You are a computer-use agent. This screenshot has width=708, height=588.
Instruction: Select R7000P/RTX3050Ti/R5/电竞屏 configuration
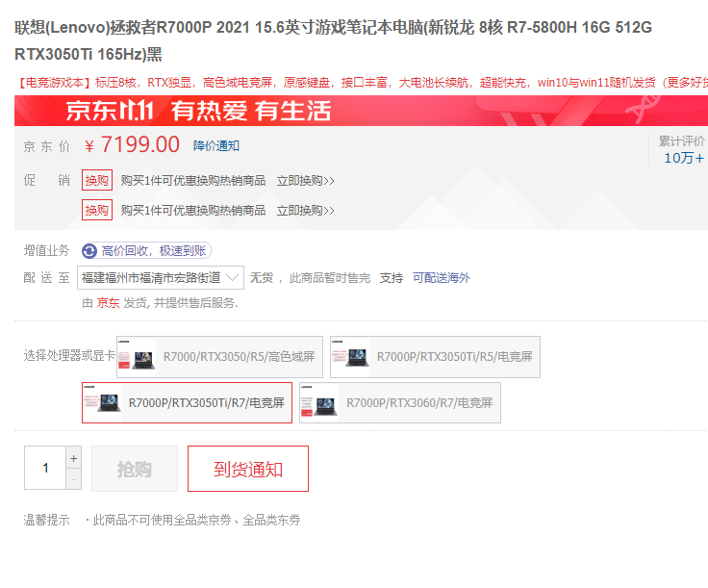point(435,357)
